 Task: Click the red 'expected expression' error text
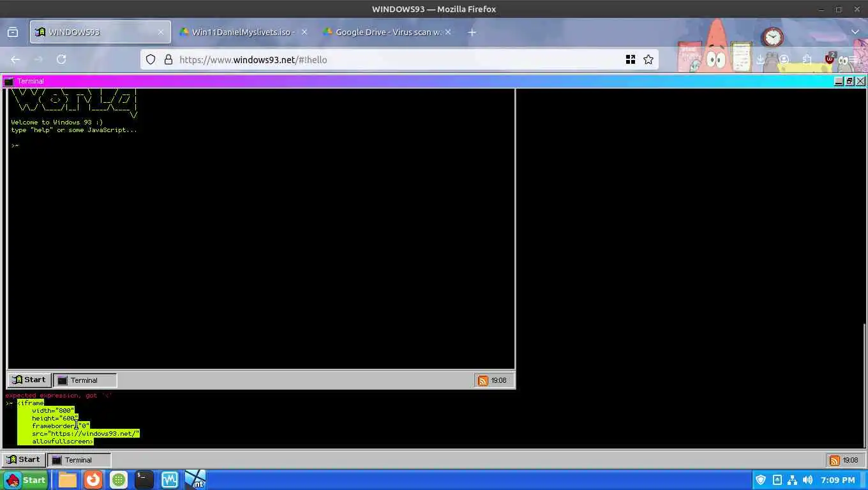pos(59,395)
